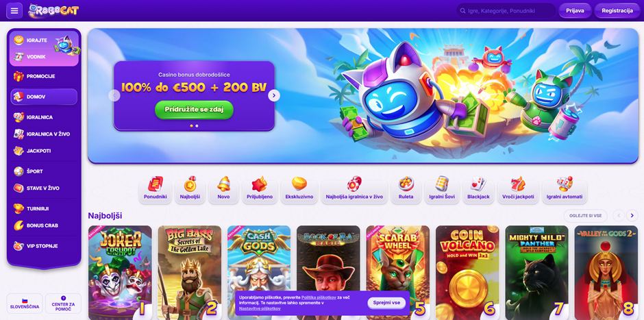Open the hamburger menu icon
The image size is (644, 320).
pos(14,11)
